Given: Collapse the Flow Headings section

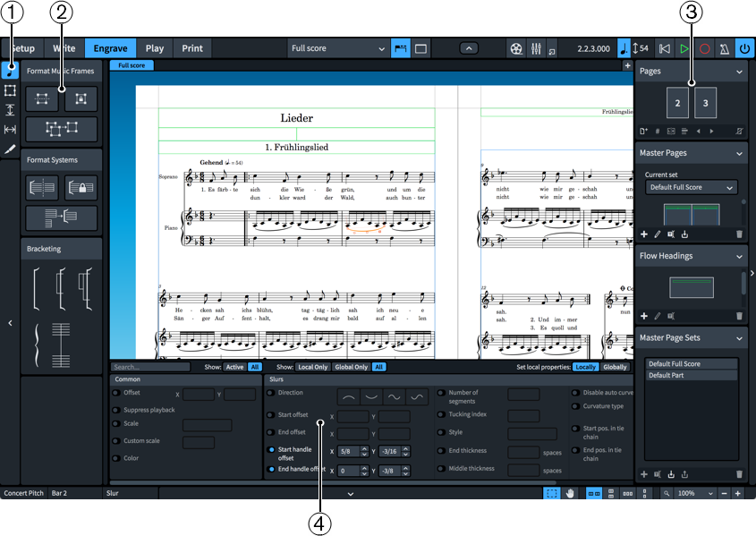Looking at the screenshot, I should pos(739,257).
